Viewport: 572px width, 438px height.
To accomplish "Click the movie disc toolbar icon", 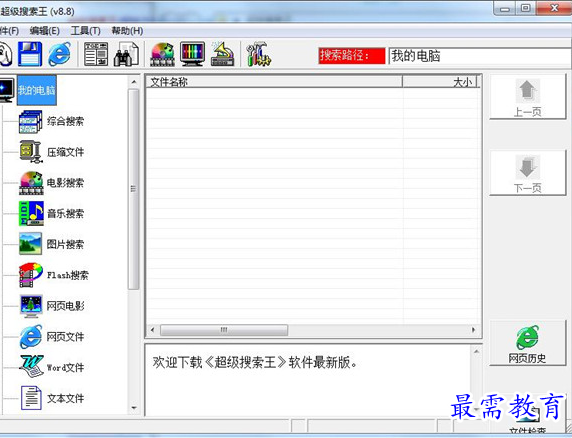I will pyautogui.click(x=163, y=54).
